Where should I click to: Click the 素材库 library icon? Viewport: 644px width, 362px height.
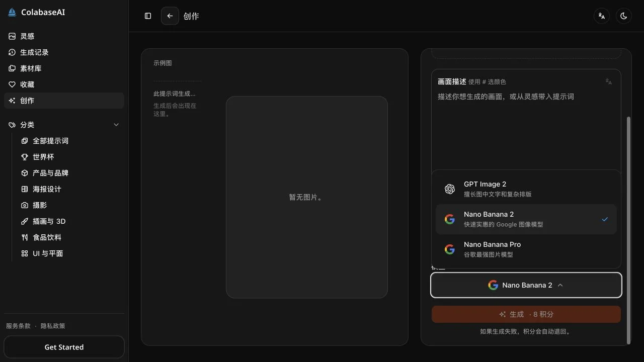(x=12, y=68)
